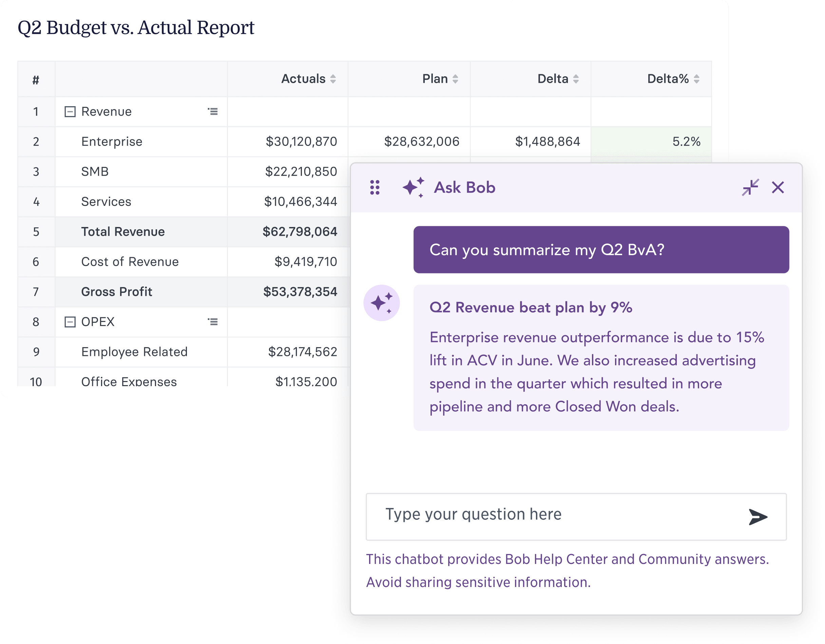Select the Office Expenses row label
This screenshot has height=644, width=825.
coord(129,381)
